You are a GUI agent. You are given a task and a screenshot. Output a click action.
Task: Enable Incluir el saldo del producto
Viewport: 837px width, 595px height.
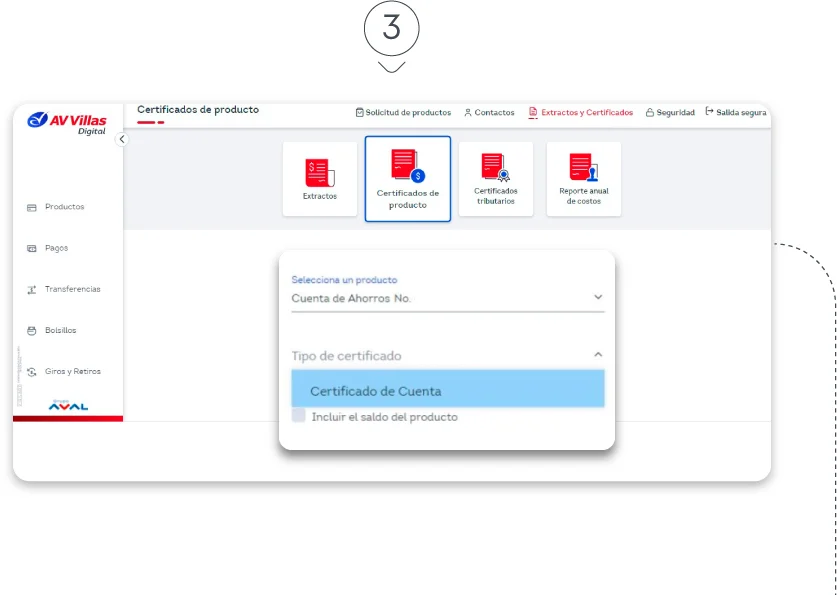[x=296, y=417]
